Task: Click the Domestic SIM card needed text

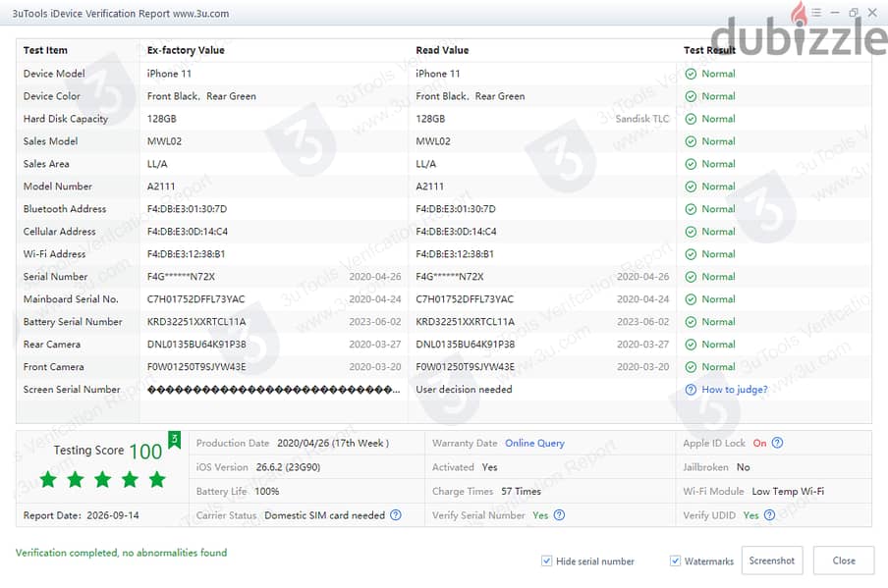Action: (x=324, y=515)
